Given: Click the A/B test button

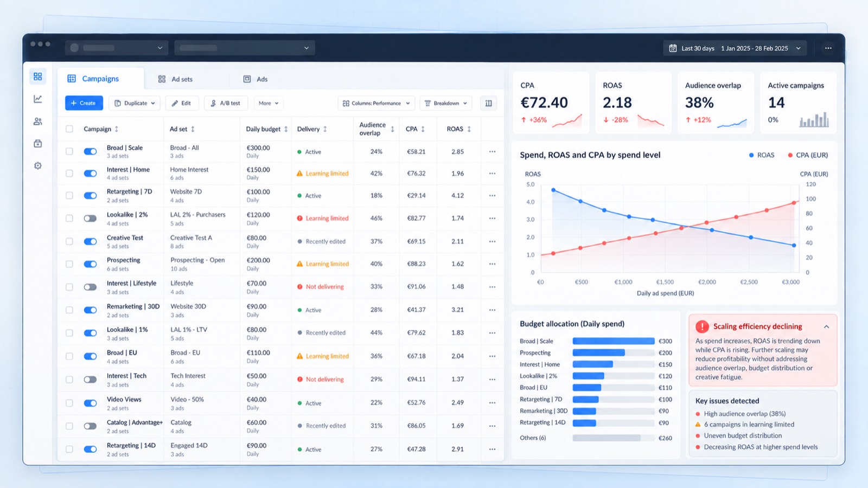Looking at the screenshot, I should pos(226,103).
